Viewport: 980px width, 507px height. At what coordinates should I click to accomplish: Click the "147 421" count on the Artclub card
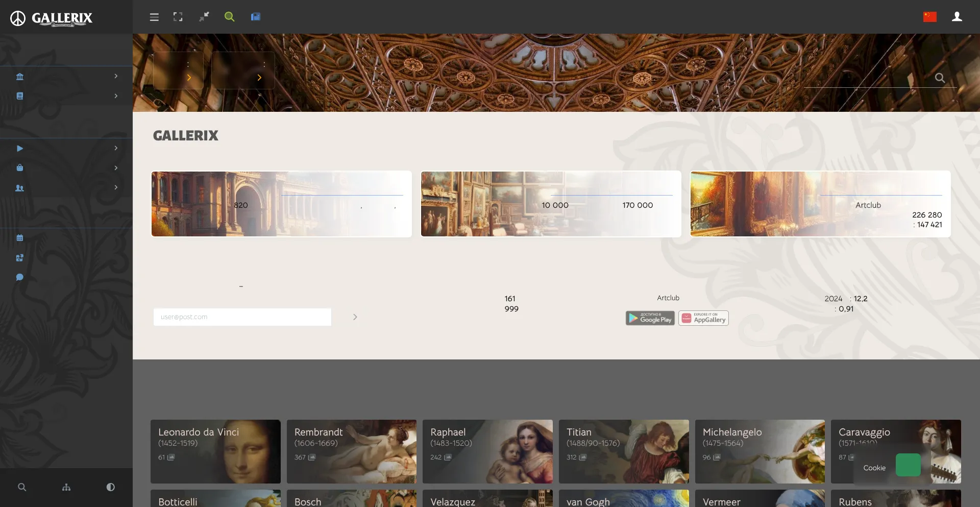(x=929, y=225)
